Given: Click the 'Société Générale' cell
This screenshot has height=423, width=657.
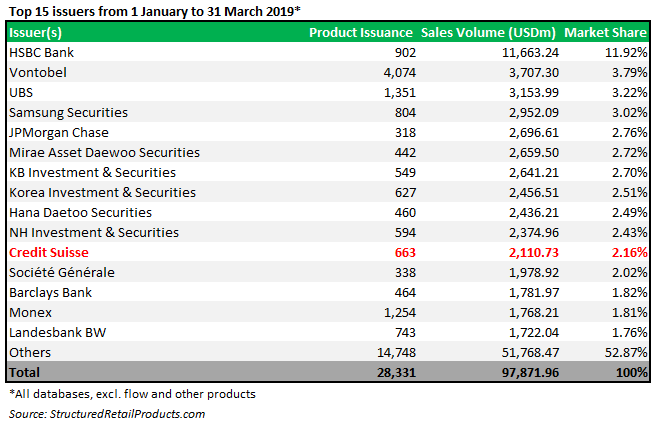Looking at the screenshot, I should (x=62, y=273).
